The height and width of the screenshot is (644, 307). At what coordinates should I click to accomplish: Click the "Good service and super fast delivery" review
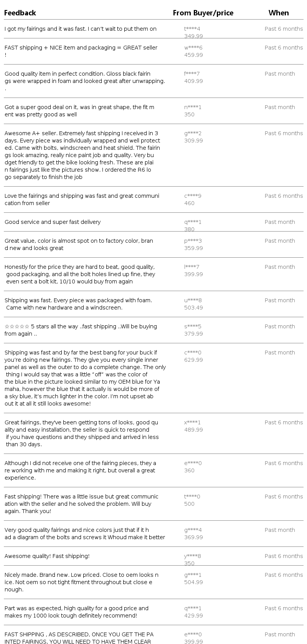pos(53,222)
